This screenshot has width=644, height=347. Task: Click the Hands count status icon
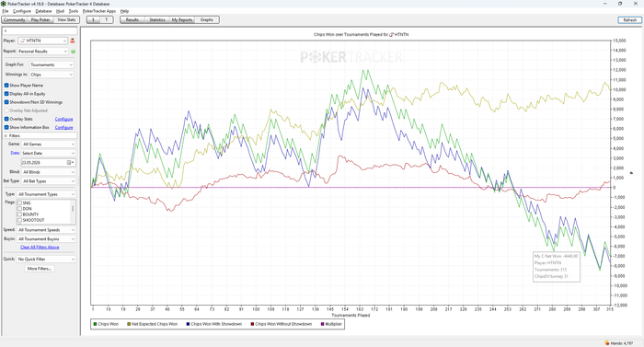[x=607, y=342]
